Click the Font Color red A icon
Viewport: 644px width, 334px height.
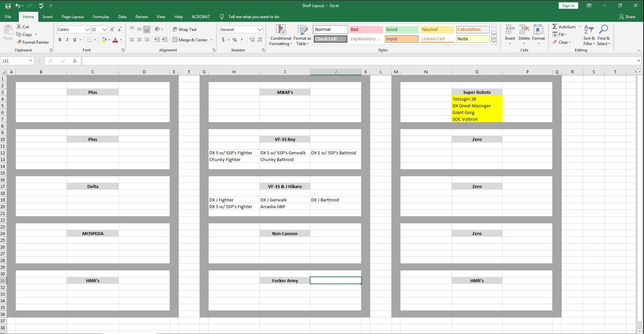[x=115, y=40]
